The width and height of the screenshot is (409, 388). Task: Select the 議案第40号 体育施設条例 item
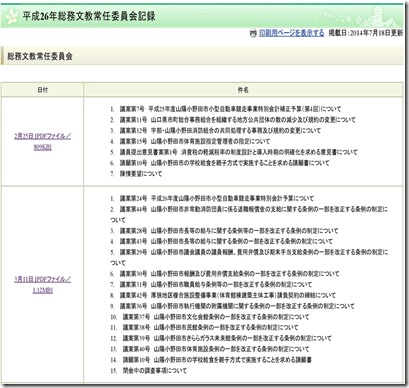[216, 349]
